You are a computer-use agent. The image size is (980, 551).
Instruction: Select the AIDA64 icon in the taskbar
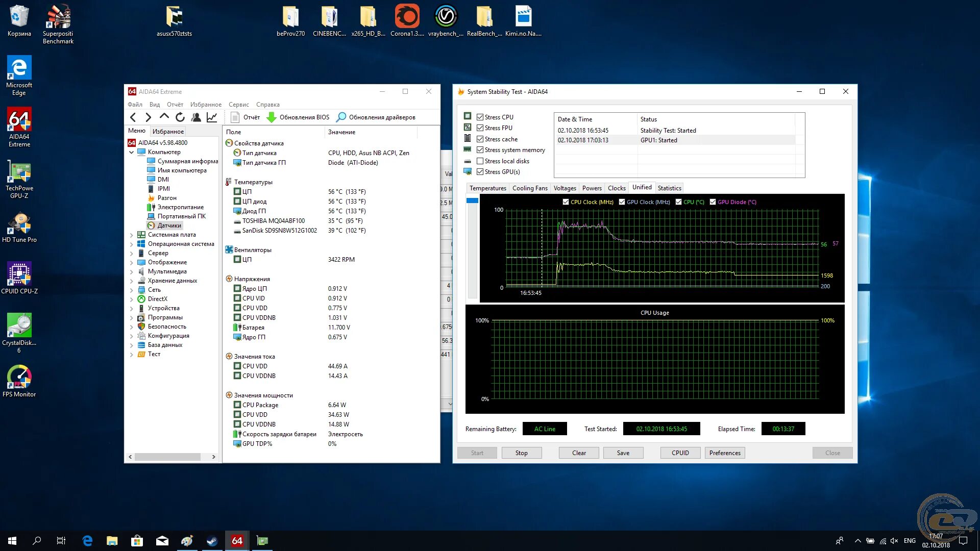coord(237,540)
